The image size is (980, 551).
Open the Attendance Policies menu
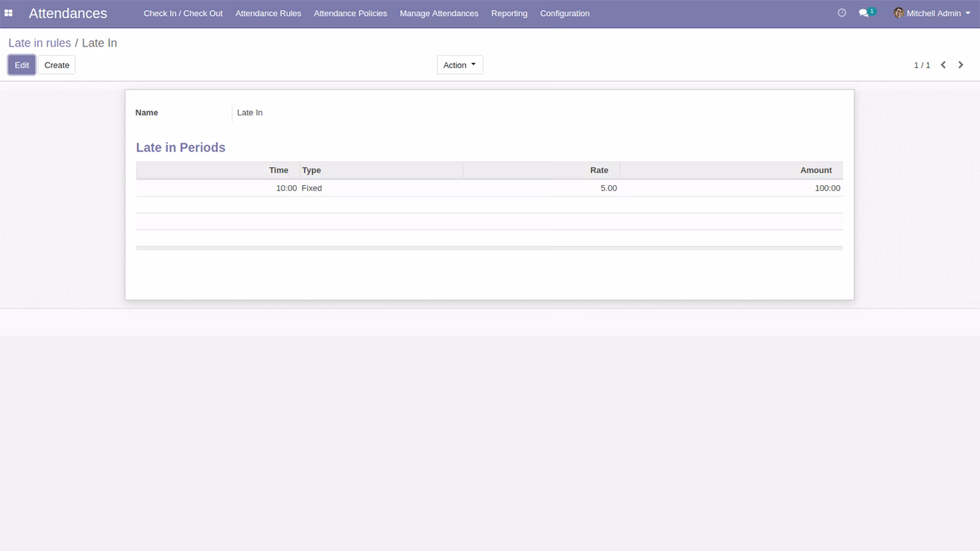pyautogui.click(x=350, y=13)
